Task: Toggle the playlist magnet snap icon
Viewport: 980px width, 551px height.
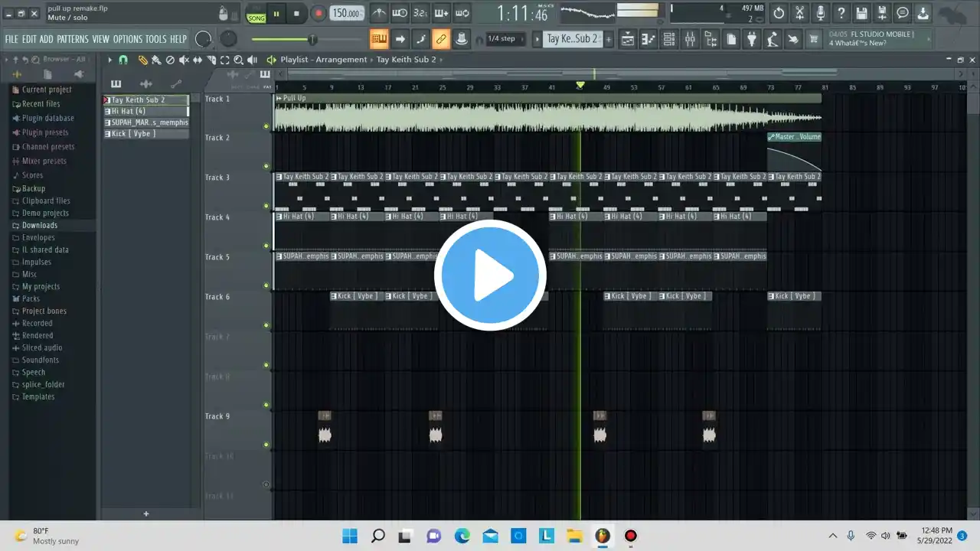Action: (x=123, y=60)
